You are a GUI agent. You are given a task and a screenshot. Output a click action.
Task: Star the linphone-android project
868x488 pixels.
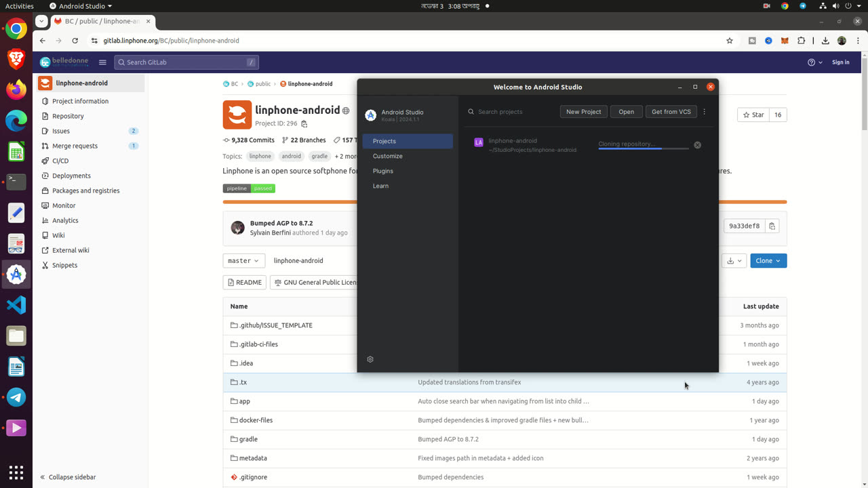pos(753,115)
